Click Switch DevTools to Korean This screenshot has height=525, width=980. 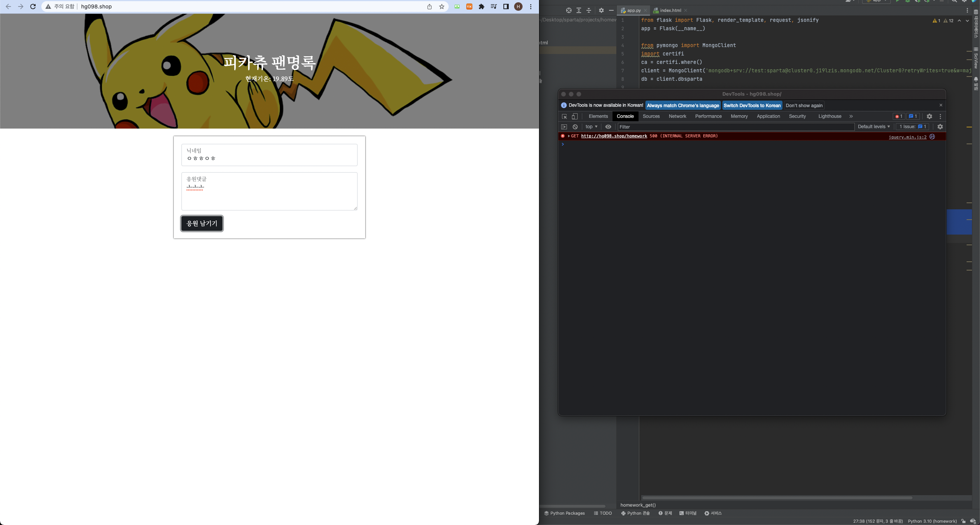point(752,106)
